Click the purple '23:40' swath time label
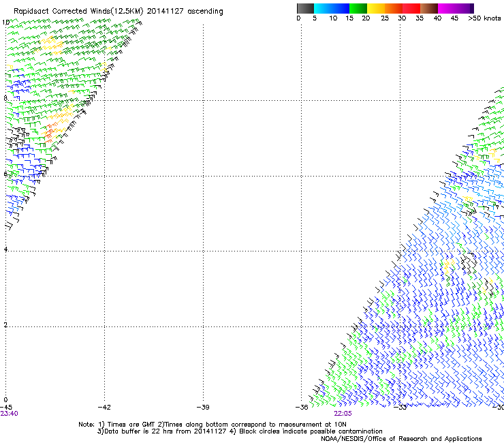This screenshot has width=504, height=443. point(9,414)
